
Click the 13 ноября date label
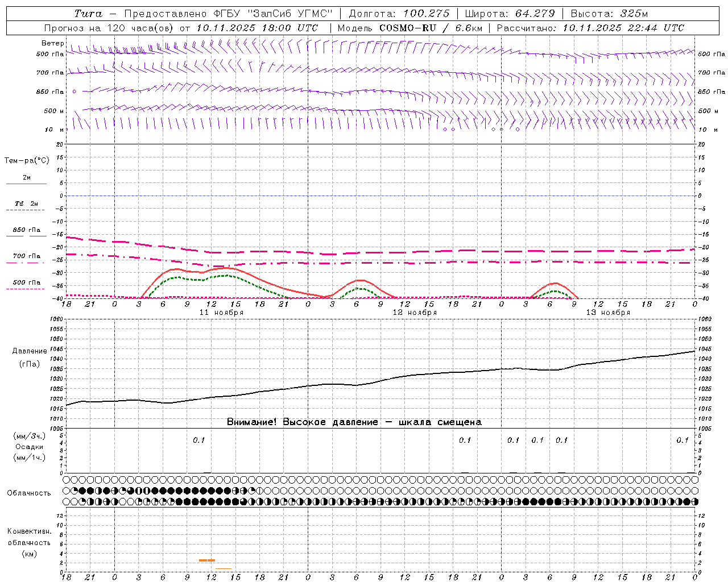pos(608,313)
